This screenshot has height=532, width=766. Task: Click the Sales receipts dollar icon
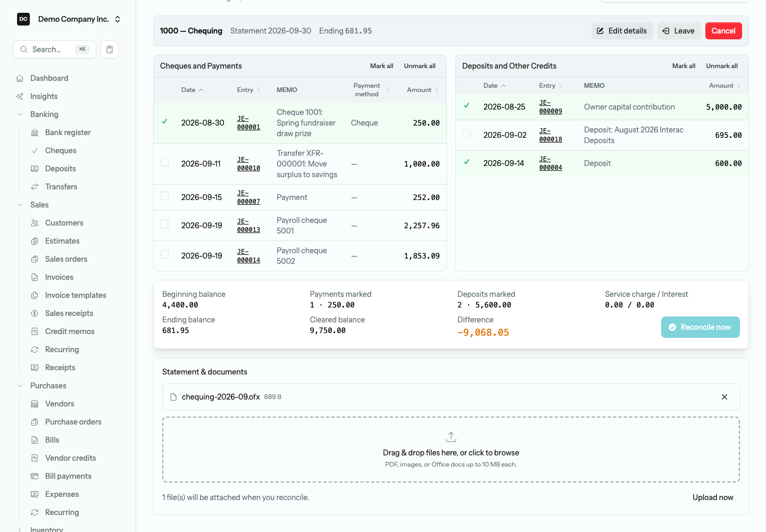pyautogui.click(x=35, y=313)
